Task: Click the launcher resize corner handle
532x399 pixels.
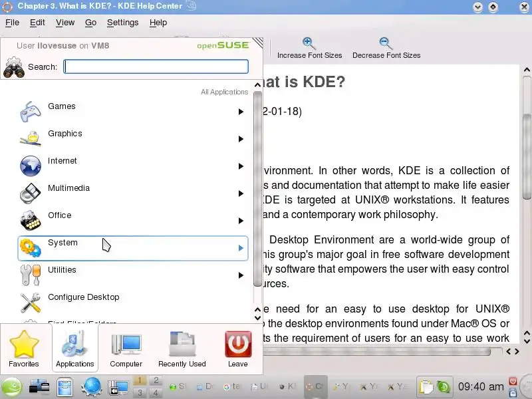Action: pyautogui.click(x=258, y=43)
